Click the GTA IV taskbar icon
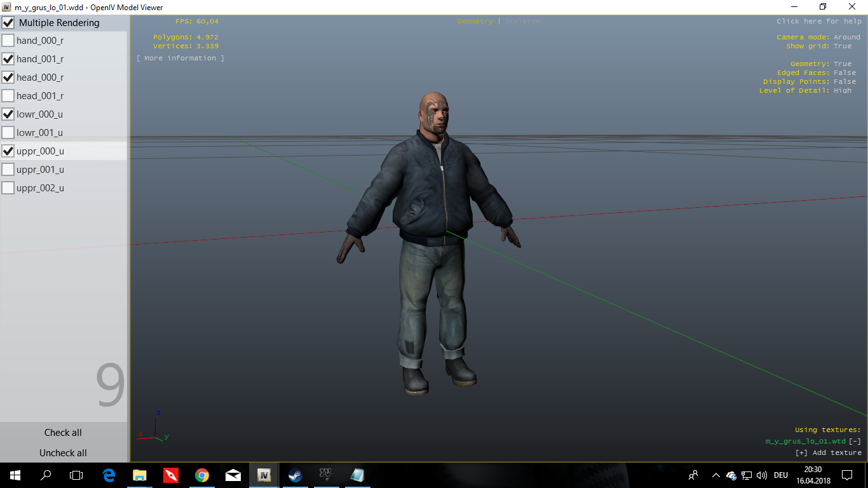The image size is (868, 488). point(326,475)
